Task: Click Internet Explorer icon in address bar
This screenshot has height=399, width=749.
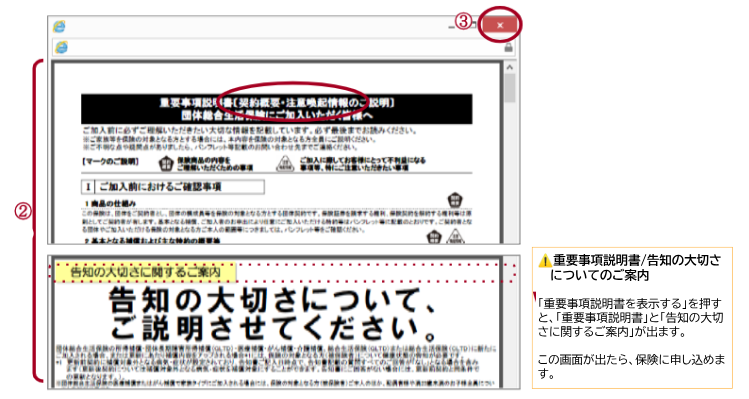Action: (62, 47)
